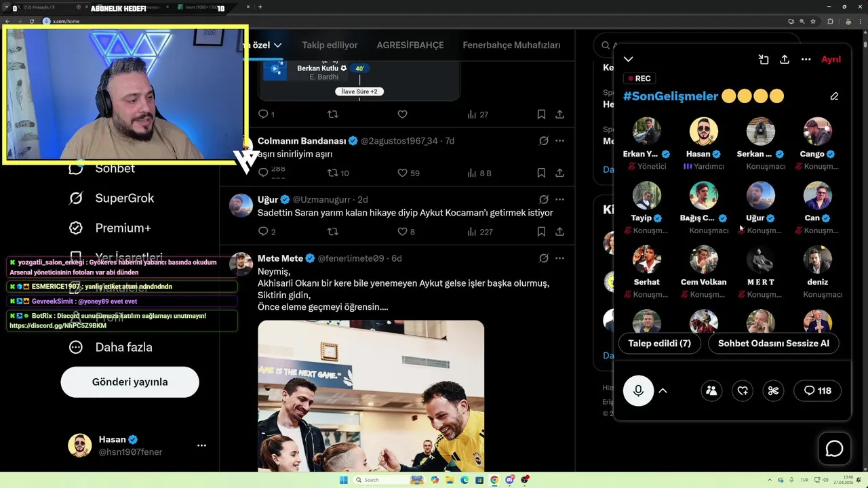Like Colmanın Bandanası post (59)
The height and width of the screenshot is (488, 868).
(408, 173)
